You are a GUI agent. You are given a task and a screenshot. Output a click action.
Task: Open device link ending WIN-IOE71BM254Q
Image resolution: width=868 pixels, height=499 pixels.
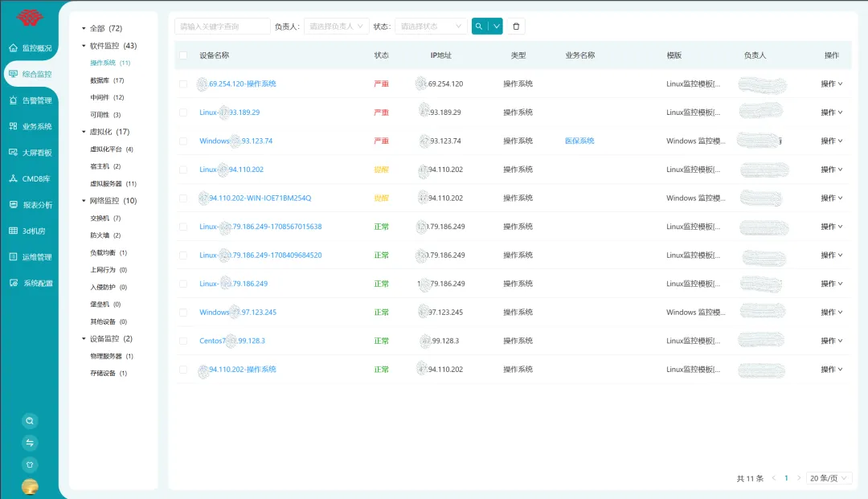[256, 198]
